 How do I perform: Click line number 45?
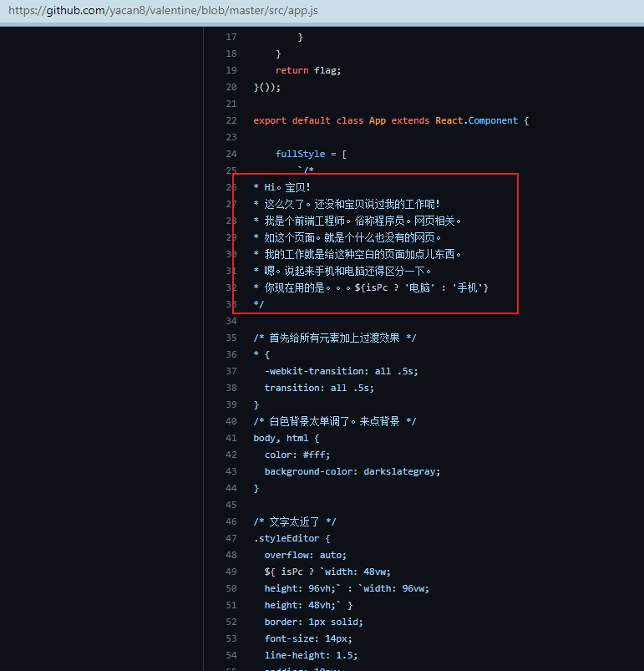[x=231, y=505]
